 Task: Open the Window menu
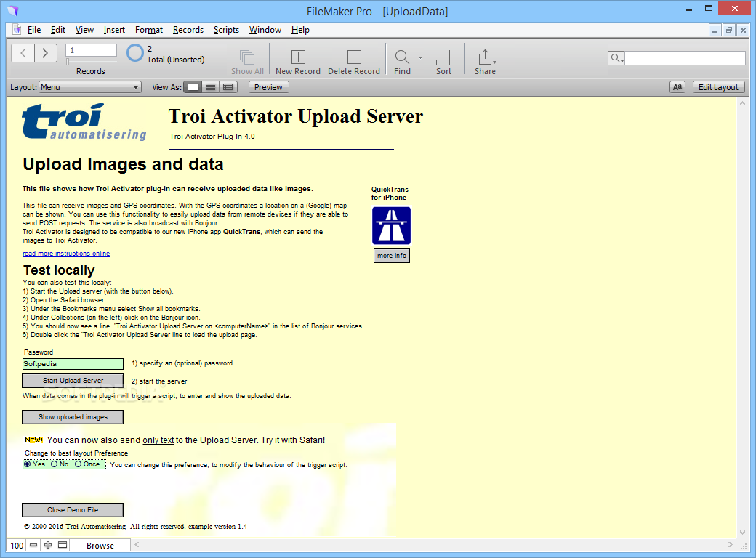click(x=265, y=30)
